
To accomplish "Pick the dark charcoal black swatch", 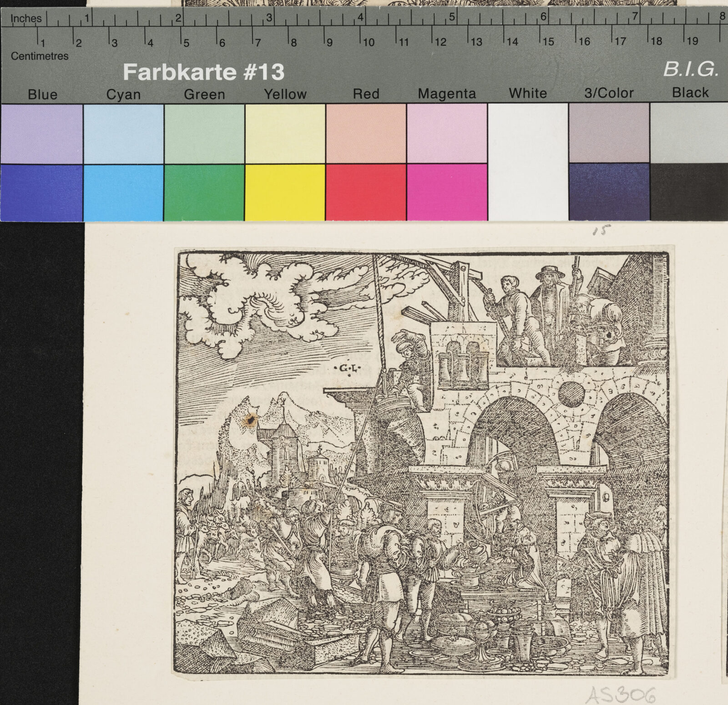I will (689, 192).
